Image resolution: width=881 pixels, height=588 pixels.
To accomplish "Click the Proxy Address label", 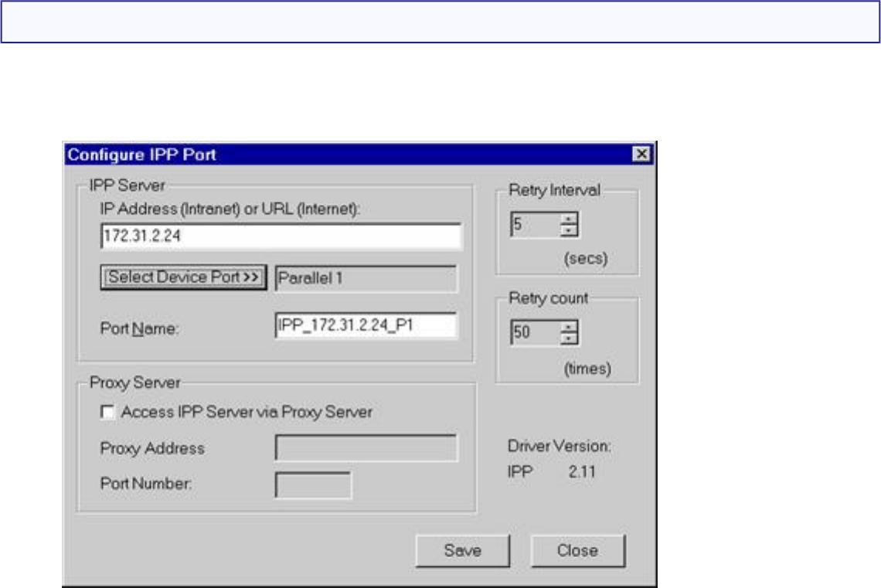I will tap(152, 448).
